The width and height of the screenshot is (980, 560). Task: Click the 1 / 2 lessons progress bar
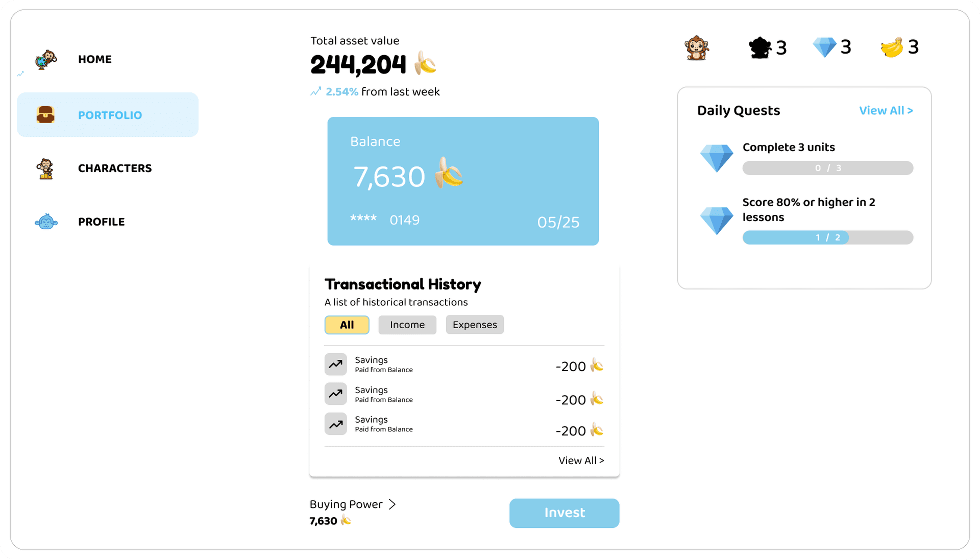point(827,237)
